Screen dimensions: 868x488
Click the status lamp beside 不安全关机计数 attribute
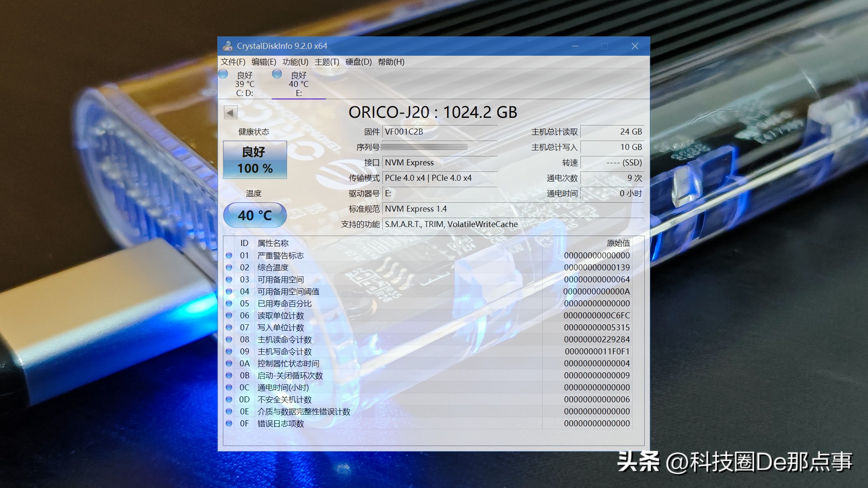coord(230,399)
